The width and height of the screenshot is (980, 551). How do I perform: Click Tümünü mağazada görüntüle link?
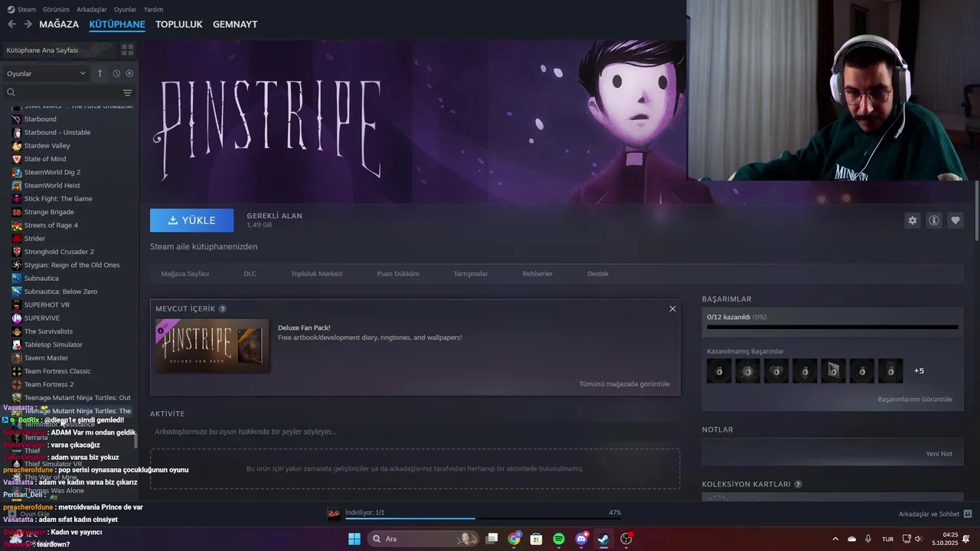(624, 384)
